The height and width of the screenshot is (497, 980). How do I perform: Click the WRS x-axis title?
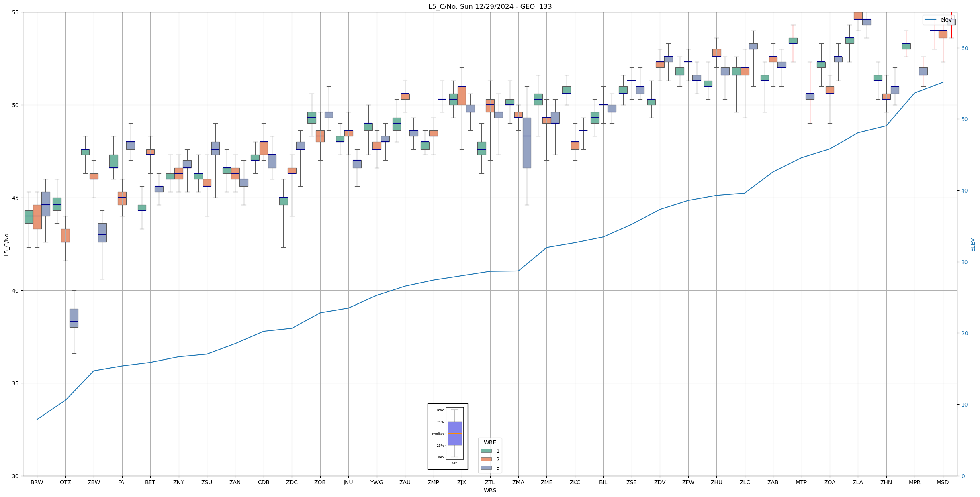point(490,490)
